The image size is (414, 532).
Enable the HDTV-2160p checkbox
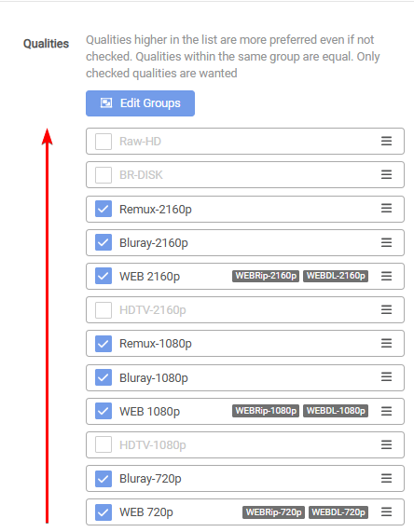(103, 309)
